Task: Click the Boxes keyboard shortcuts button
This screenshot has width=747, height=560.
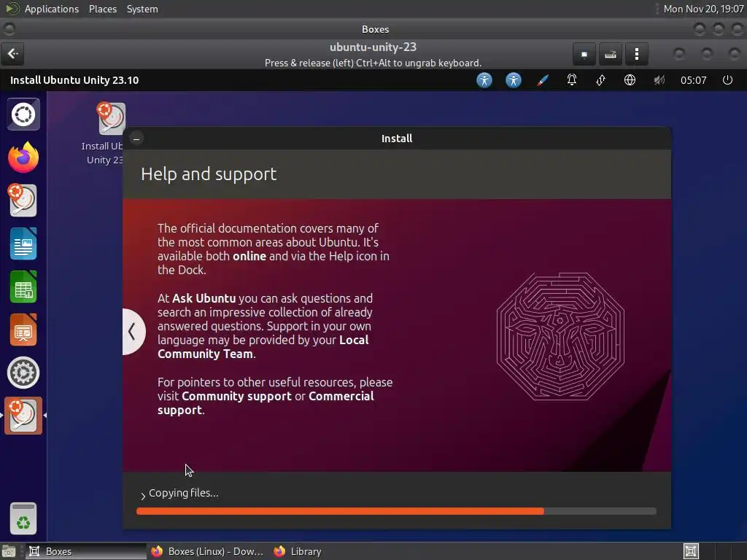Action: pos(611,54)
